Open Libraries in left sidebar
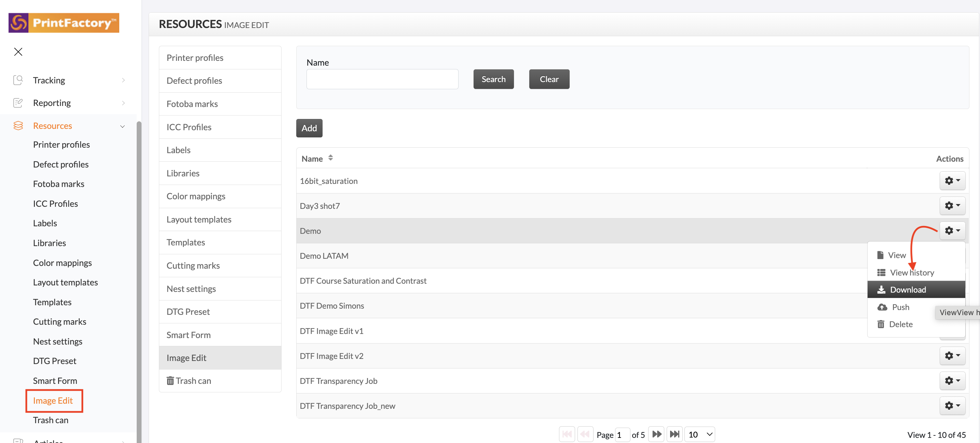 tap(49, 243)
